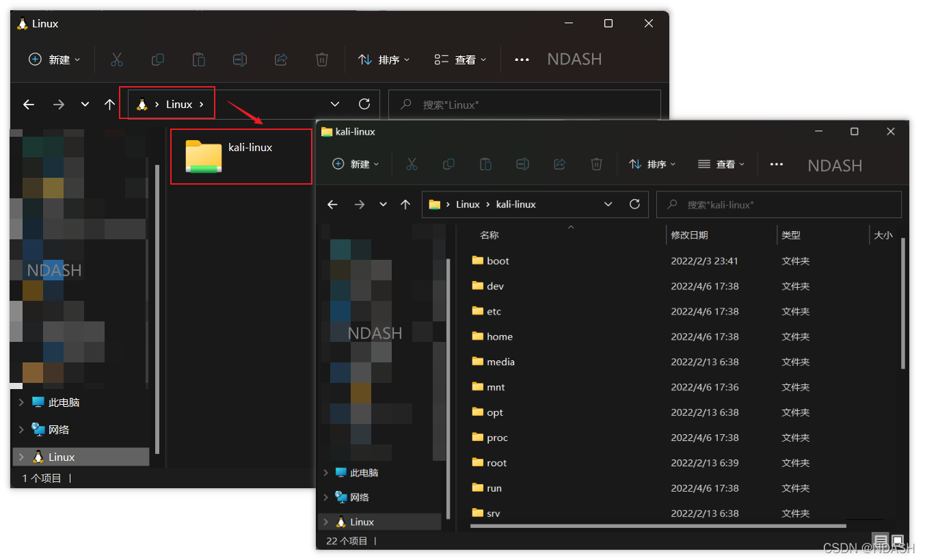Click Delete trash icon in kali-linux window toolbar
Viewport: 925px width, 560px height.
pos(596,164)
